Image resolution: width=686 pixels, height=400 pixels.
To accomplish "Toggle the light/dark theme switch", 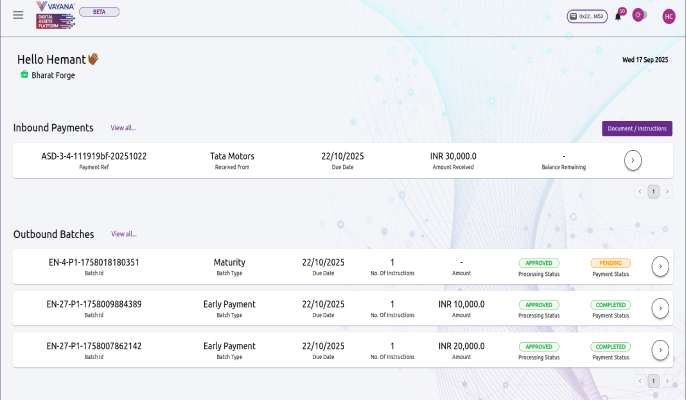I will pyautogui.click(x=640, y=16).
